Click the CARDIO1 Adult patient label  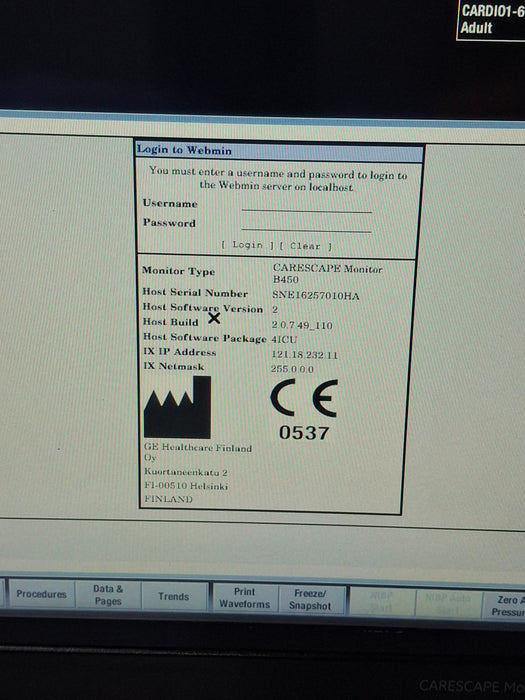coord(492,20)
